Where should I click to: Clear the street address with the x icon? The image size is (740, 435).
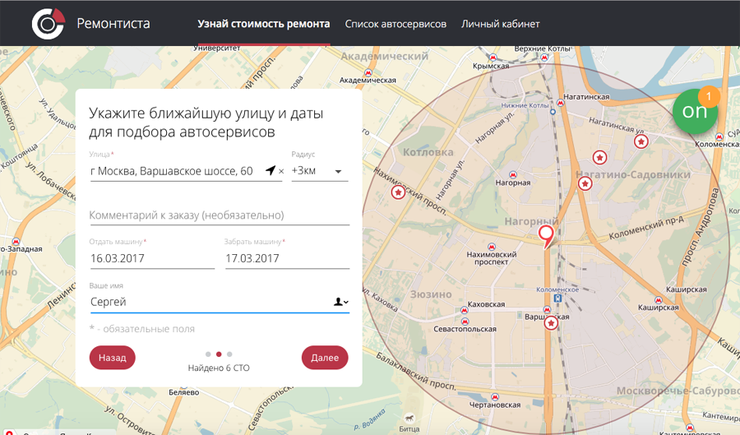click(281, 171)
